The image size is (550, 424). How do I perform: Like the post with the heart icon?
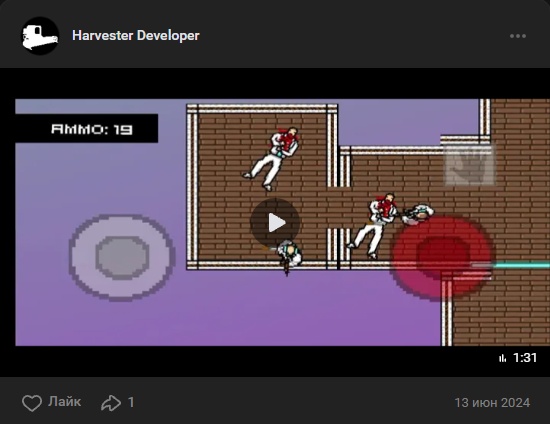click(32, 403)
